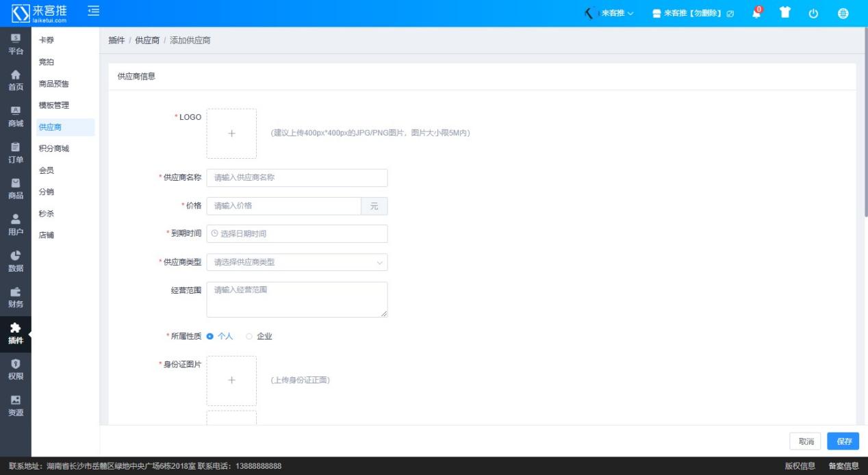The width and height of the screenshot is (868, 475).
Task: Open 备案信息 footer link
Action: 843,466
